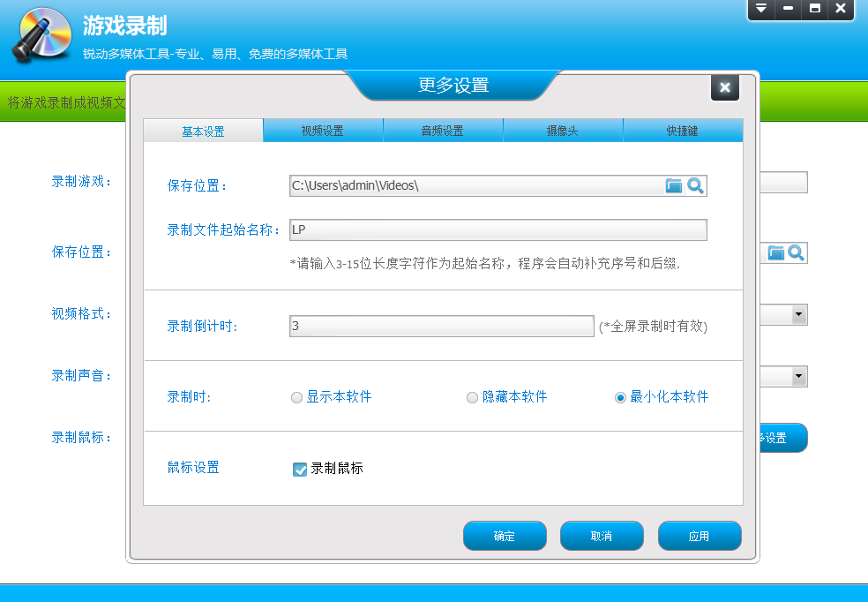
Task: Expand 录制声音 dropdown in main window
Action: tap(798, 377)
